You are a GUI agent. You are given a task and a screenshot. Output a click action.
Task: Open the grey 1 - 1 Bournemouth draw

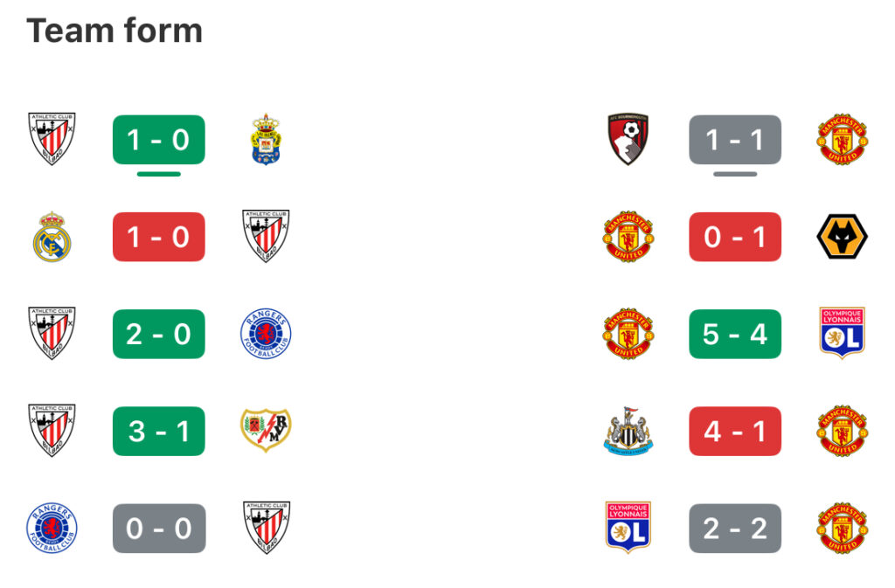click(735, 140)
